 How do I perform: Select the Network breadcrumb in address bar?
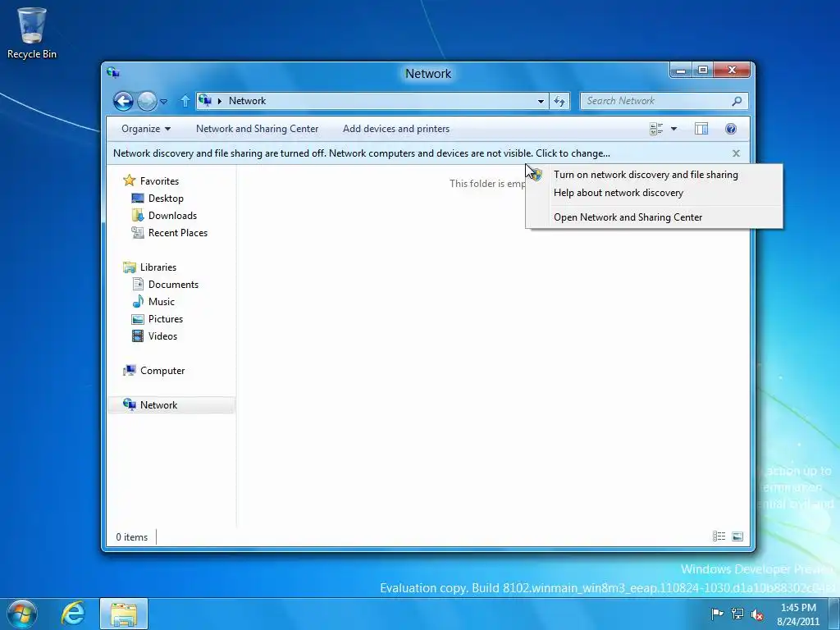[247, 101]
